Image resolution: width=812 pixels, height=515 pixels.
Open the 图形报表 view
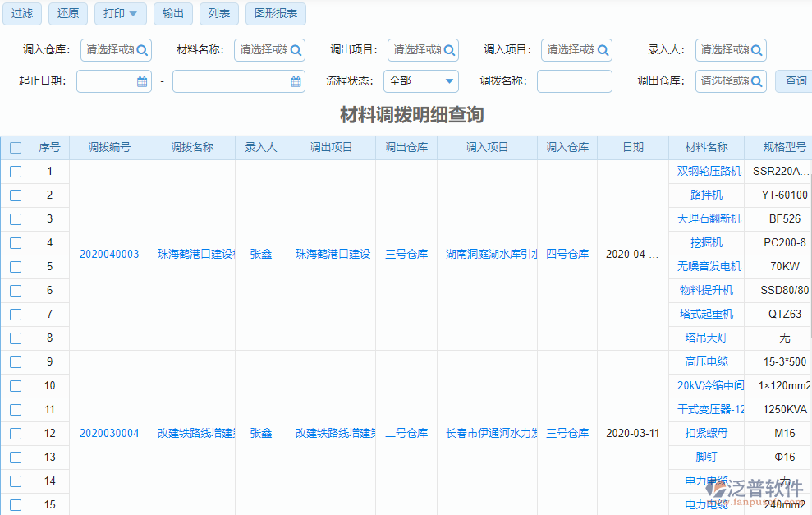click(x=275, y=14)
